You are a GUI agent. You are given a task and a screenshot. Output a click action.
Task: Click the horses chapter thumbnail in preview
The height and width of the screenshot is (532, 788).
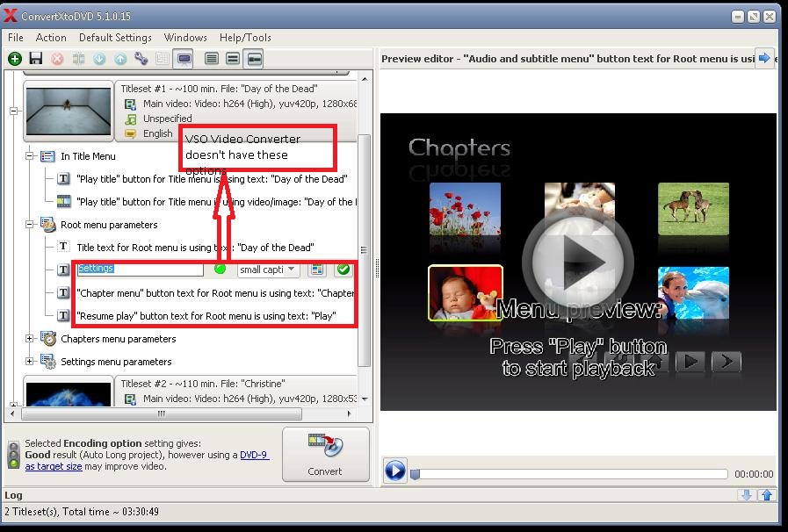693,209
